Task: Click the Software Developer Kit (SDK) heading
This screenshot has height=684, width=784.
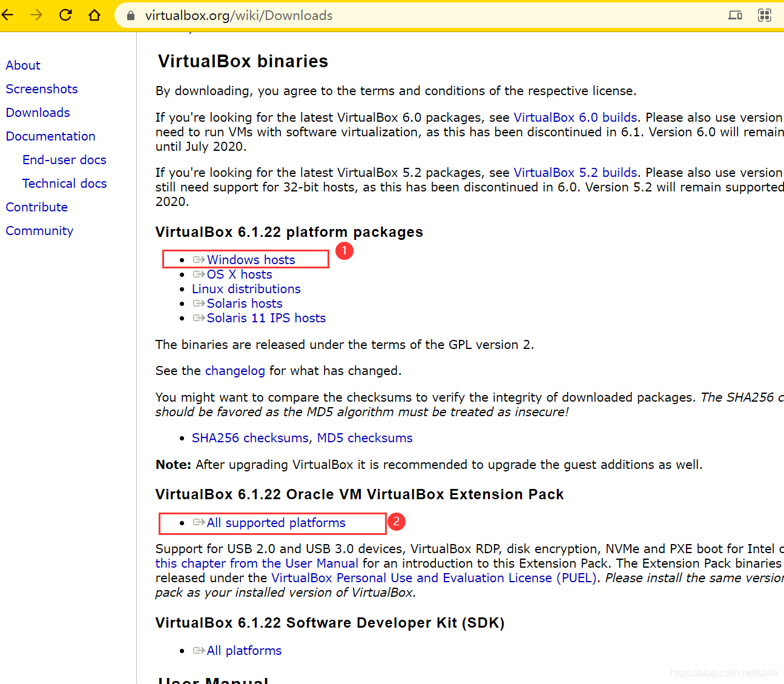Action: coord(330,623)
